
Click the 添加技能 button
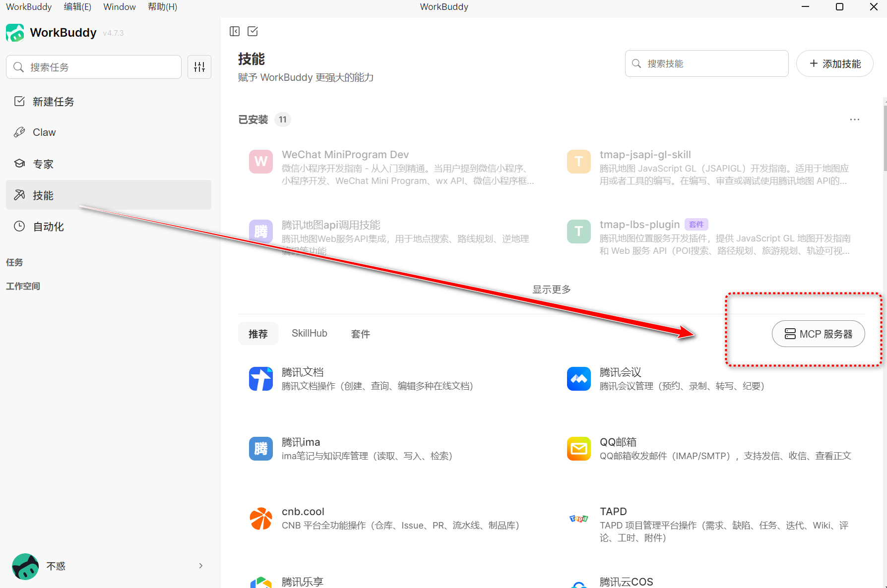pos(835,63)
